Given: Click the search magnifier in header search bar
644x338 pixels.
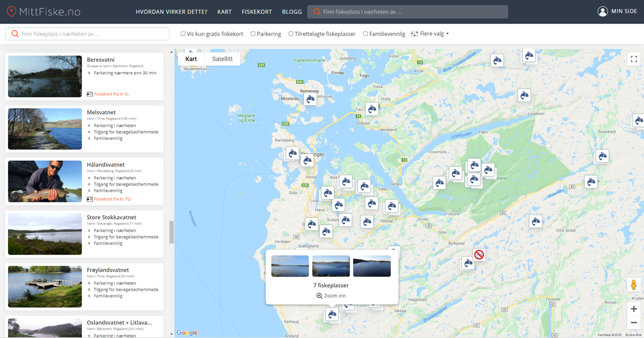Looking at the screenshot, I should click(316, 12).
